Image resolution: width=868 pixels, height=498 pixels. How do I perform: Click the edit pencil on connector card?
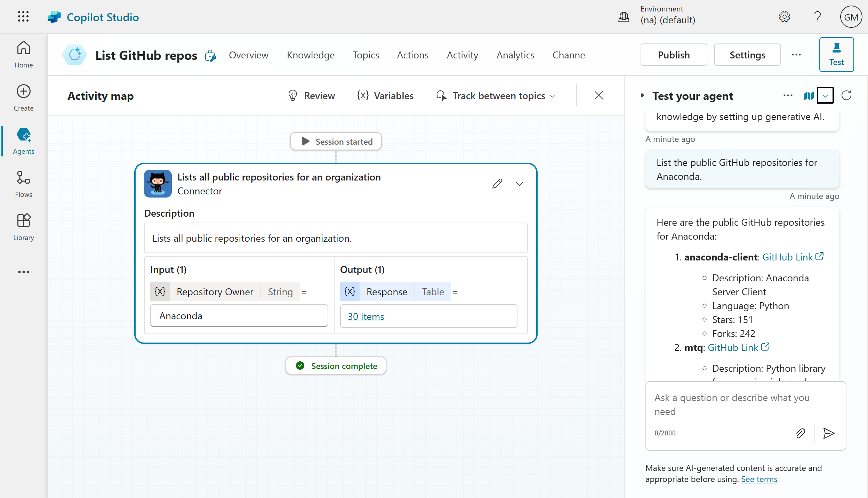(x=497, y=184)
